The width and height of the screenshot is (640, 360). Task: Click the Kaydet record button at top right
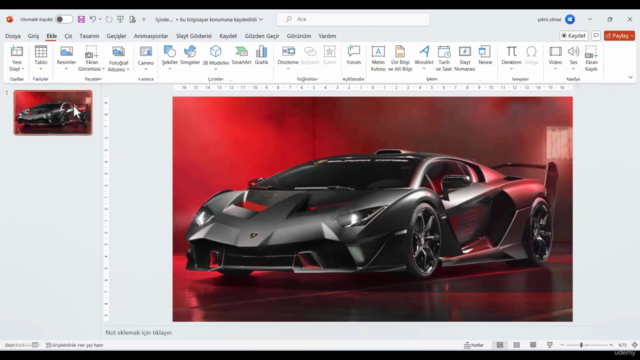point(573,36)
